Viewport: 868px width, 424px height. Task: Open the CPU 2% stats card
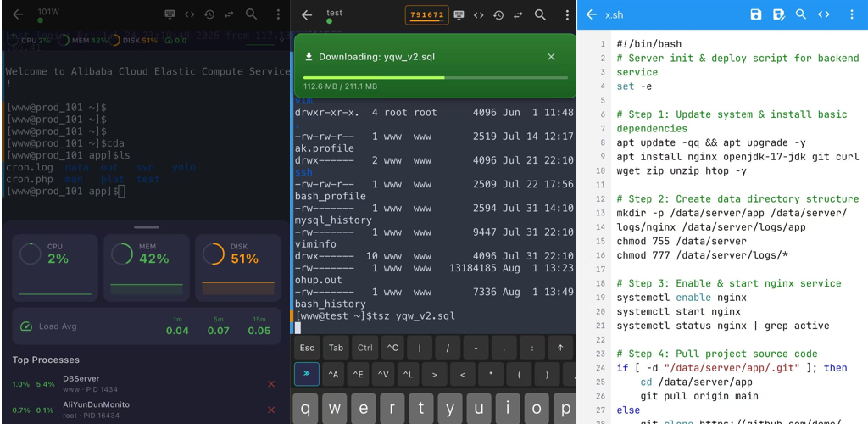click(x=55, y=268)
